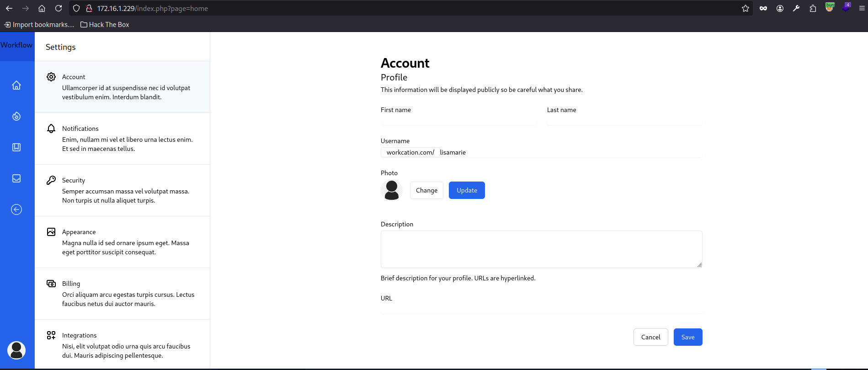Focus the First name input field
The image size is (868, 370).
coord(458,121)
